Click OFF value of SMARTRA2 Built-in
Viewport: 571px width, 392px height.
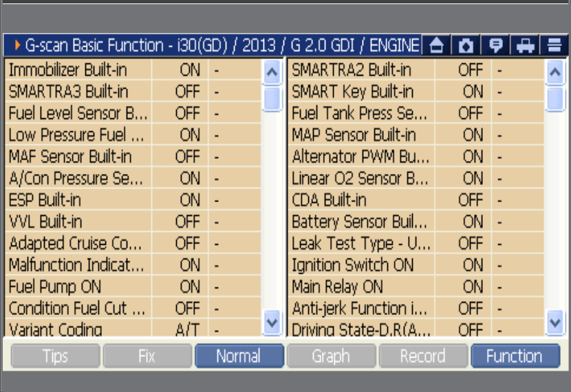pyautogui.click(x=471, y=70)
